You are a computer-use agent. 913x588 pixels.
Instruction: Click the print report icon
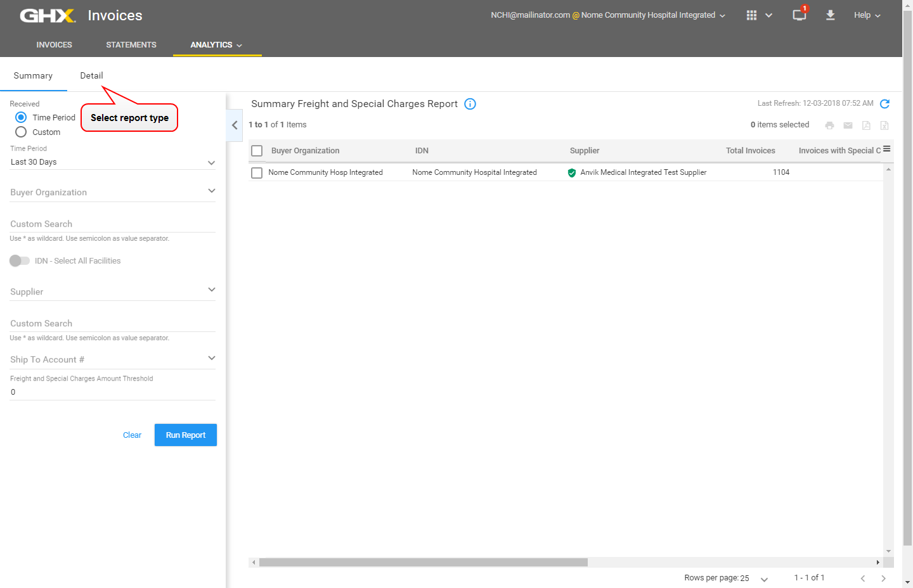tap(829, 125)
